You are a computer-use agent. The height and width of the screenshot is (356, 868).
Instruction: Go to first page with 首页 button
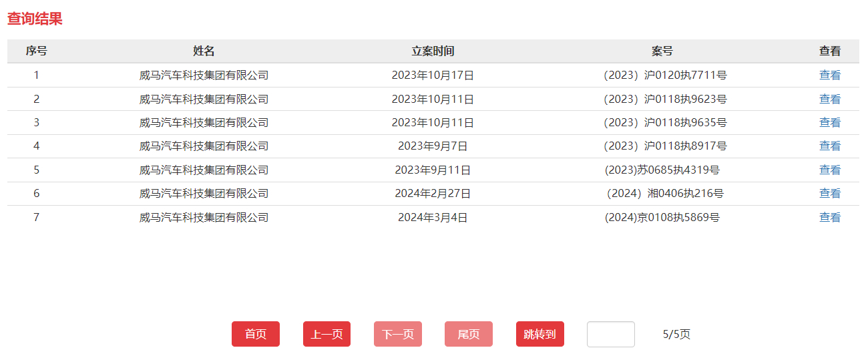click(x=255, y=334)
